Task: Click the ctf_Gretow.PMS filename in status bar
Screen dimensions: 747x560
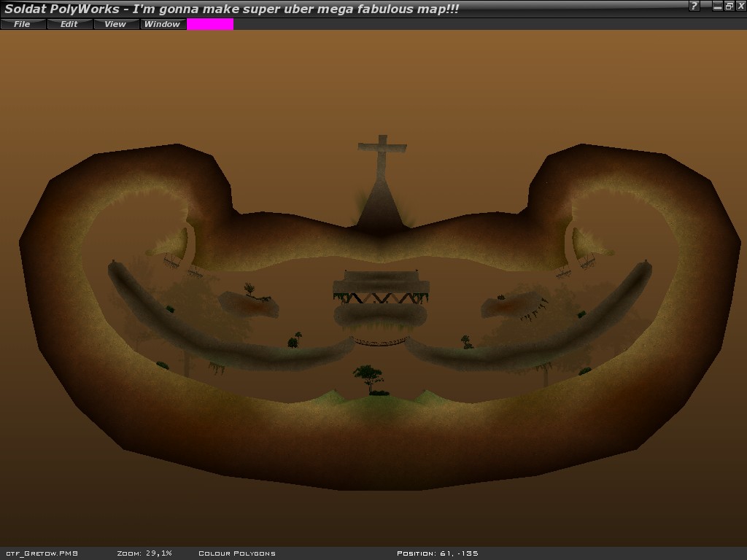Action: (x=42, y=553)
